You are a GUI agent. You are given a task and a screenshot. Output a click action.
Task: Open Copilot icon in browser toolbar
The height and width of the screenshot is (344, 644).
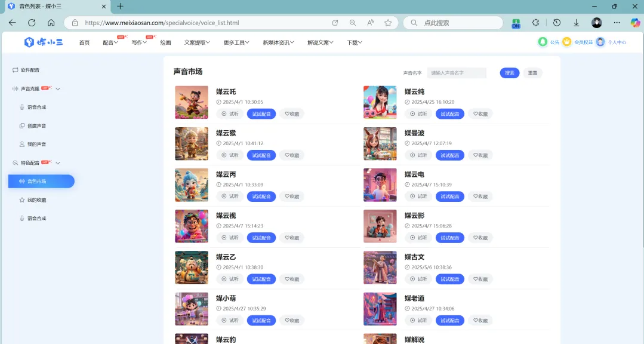636,23
